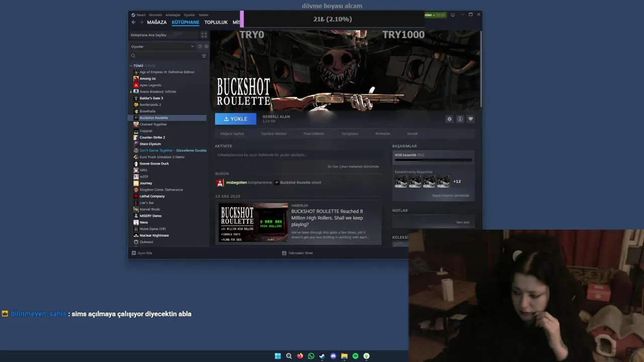Open Destek game tab
The width and height of the screenshot is (644, 362).
coord(413,134)
